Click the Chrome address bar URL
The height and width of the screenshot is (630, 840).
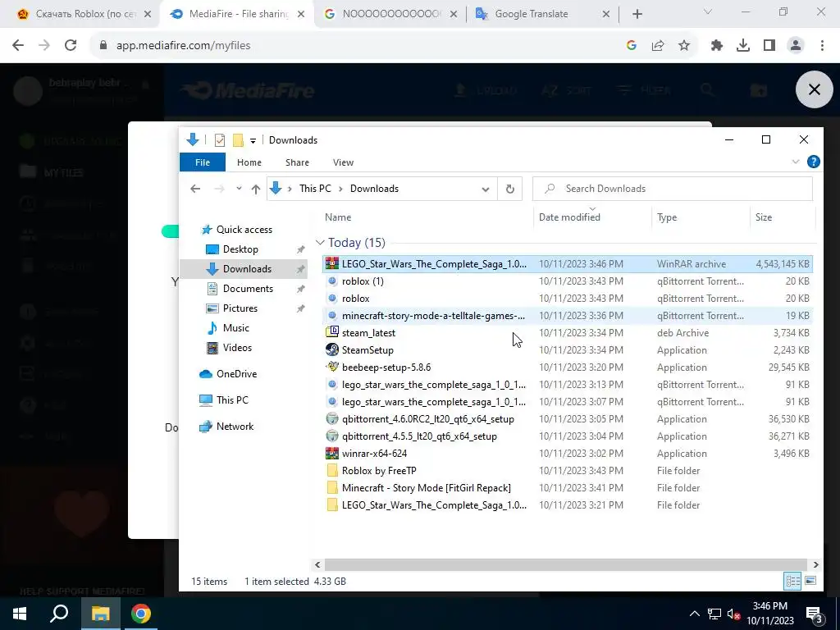click(x=183, y=46)
